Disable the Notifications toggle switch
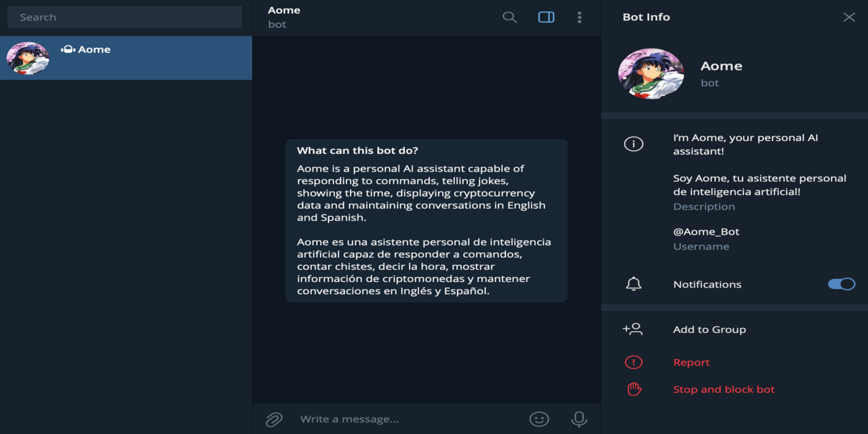This screenshot has height=434, width=868. point(841,284)
